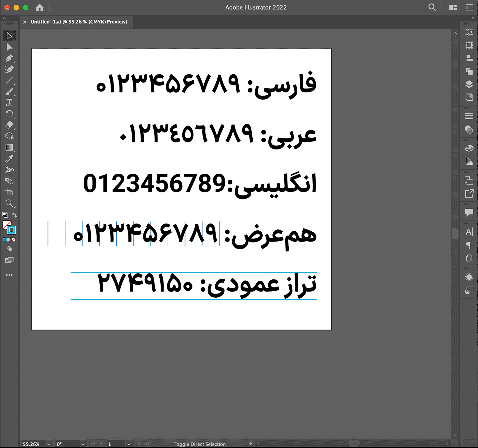Select the Rotate tool

tap(9, 114)
